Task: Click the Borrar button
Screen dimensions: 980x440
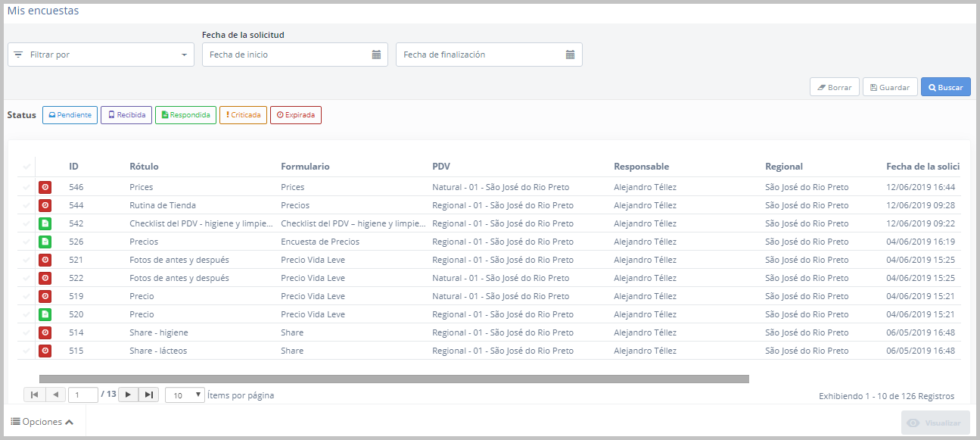Action: tap(834, 87)
